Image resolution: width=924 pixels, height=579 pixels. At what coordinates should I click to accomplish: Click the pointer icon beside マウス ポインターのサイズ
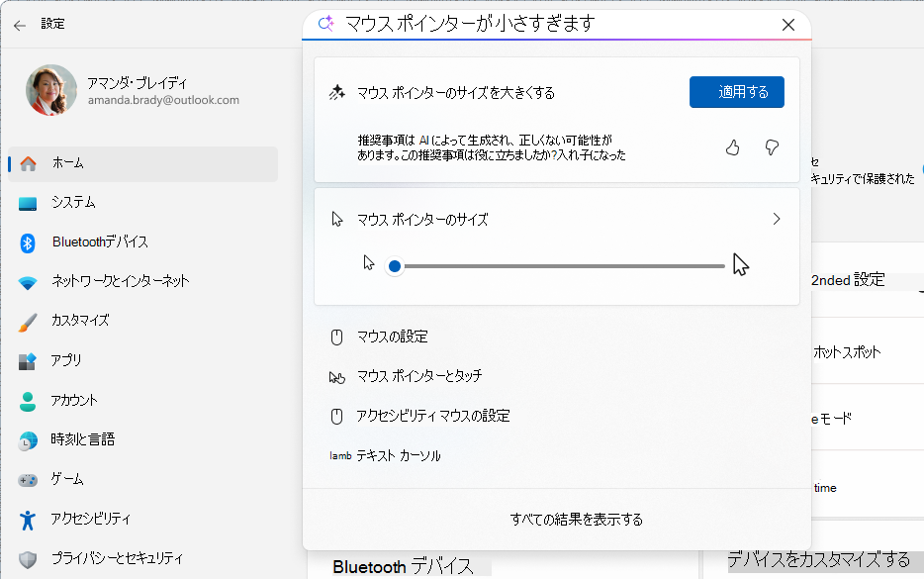click(337, 220)
